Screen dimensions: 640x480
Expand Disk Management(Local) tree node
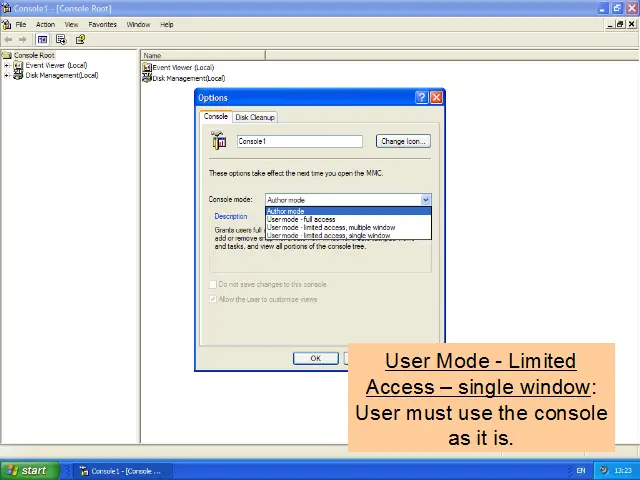(6, 75)
